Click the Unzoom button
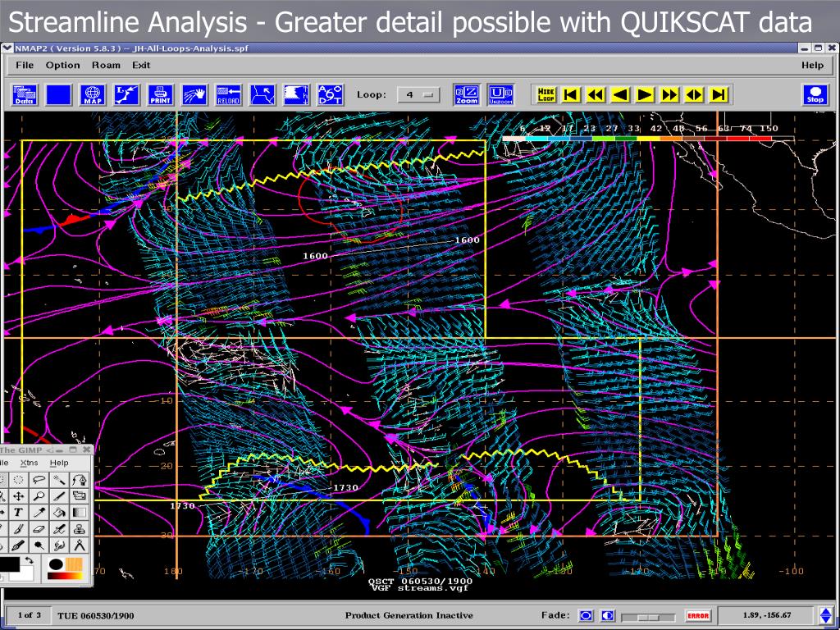The height and width of the screenshot is (630, 840). point(501,95)
